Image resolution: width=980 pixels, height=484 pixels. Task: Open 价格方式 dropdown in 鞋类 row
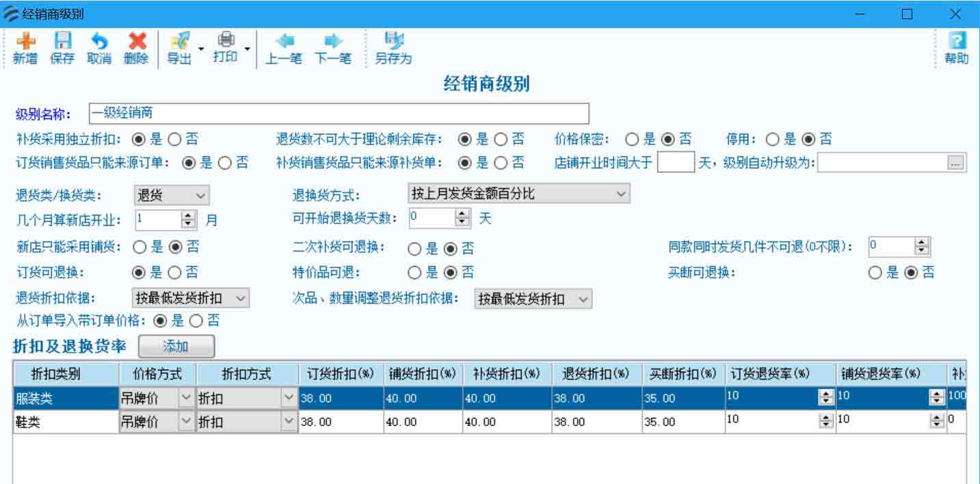(186, 422)
